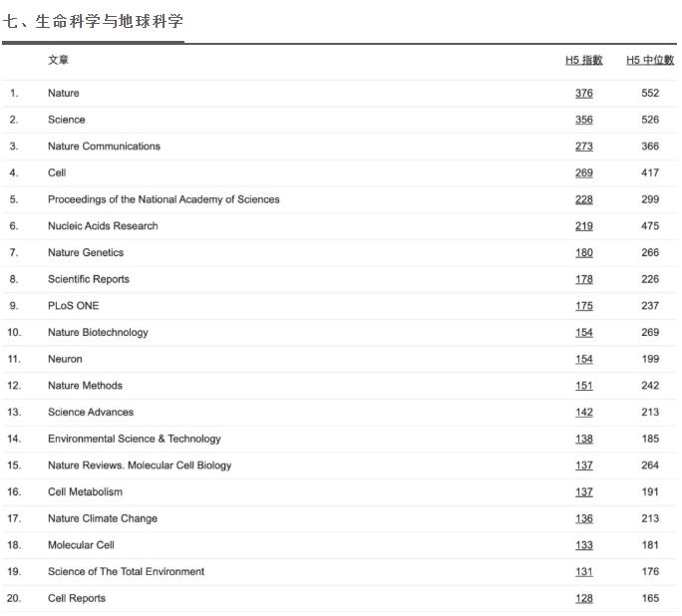
Task: Click the Nature Methods journal name
Action: point(86,386)
